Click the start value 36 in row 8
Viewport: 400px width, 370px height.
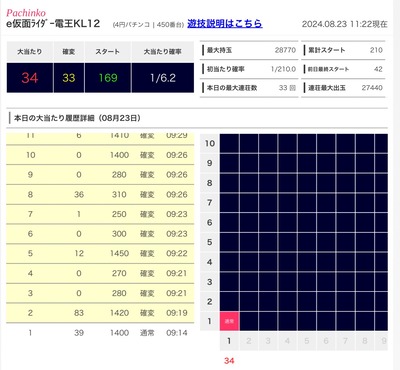79,194
